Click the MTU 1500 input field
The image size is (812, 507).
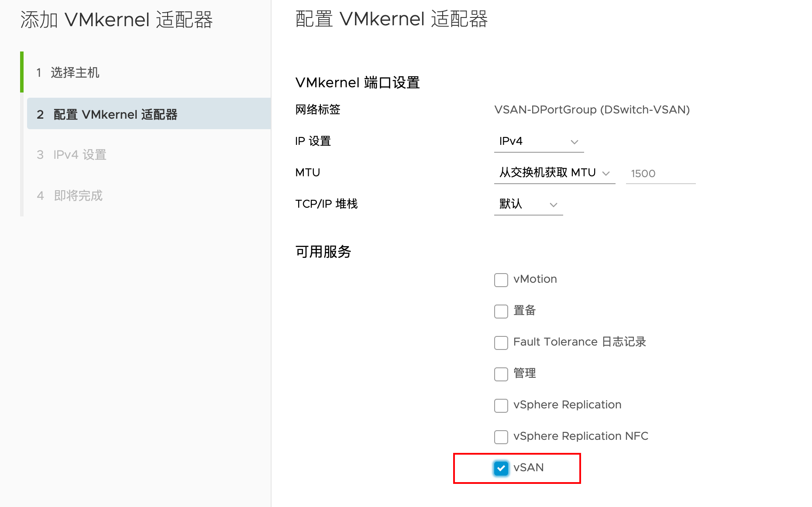click(660, 174)
